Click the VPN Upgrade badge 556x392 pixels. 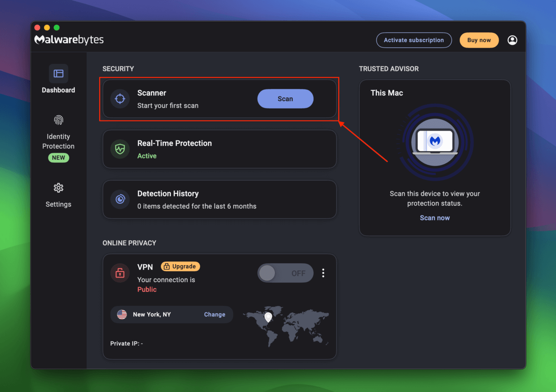180,266
